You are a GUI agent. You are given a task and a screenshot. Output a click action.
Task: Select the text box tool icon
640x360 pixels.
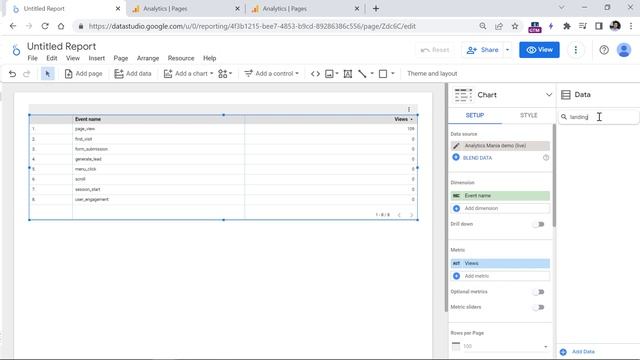coord(348,74)
